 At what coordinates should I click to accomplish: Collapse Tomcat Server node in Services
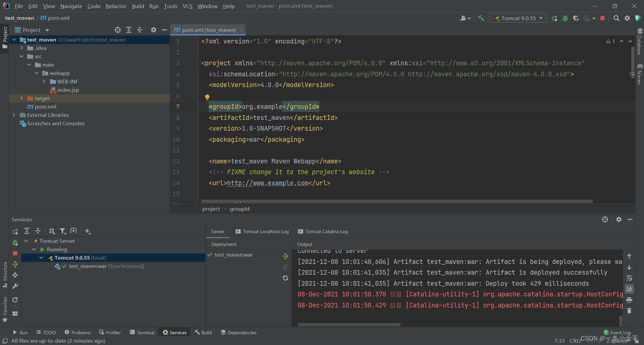pos(26,241)
